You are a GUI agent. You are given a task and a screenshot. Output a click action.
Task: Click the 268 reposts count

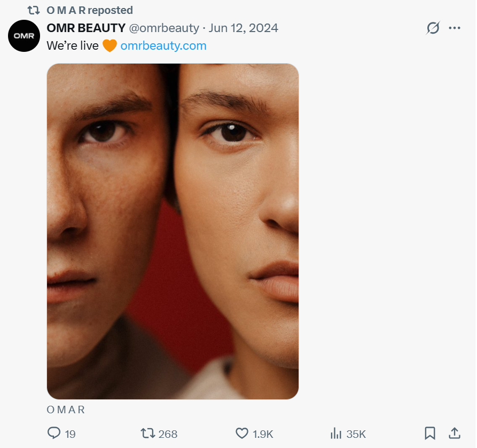[x=168, y=434]
